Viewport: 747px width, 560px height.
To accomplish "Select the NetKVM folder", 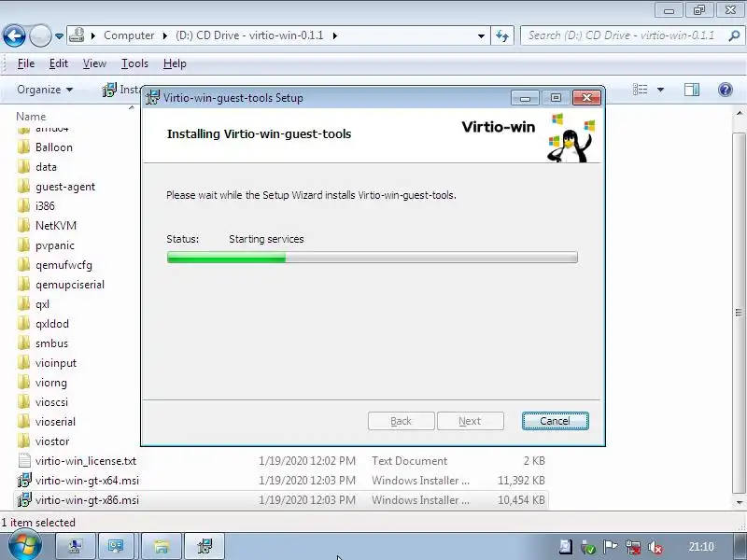I will (56, 225).
